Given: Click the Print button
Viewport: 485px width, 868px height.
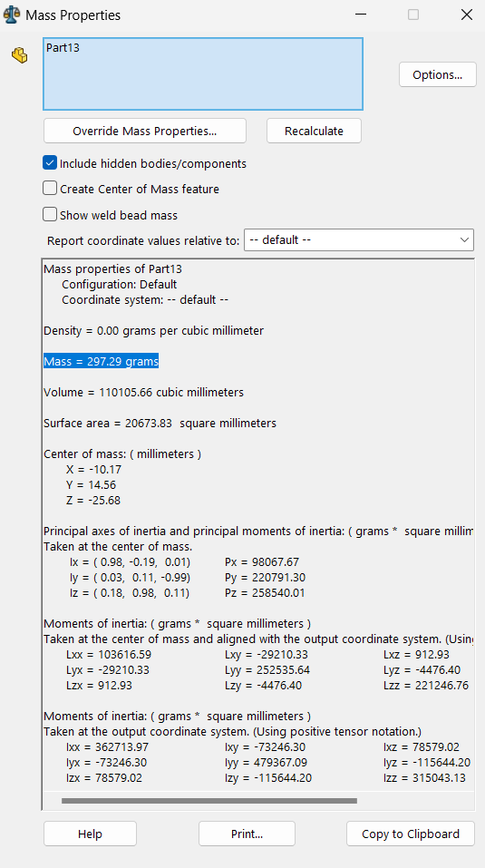Looking at the screenshot, I should (247, 834).
